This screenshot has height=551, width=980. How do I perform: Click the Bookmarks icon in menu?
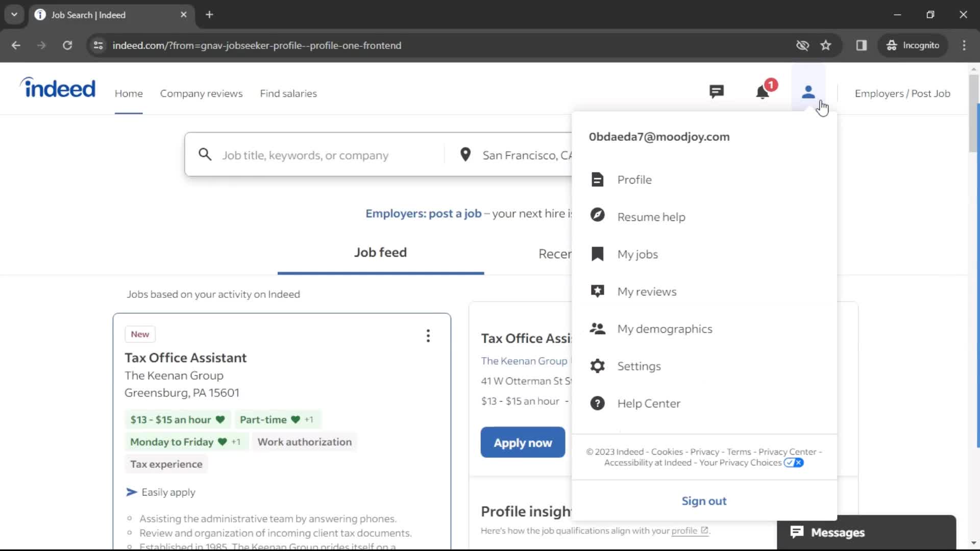tap(597, 253)
